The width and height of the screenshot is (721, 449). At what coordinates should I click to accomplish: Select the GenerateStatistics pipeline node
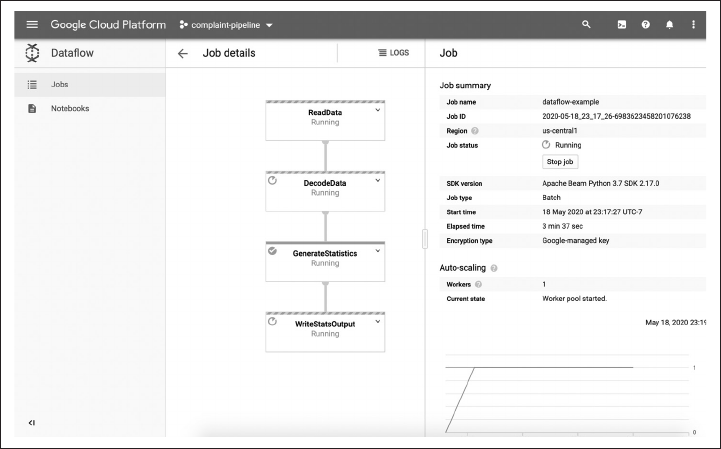click(325, 262)
